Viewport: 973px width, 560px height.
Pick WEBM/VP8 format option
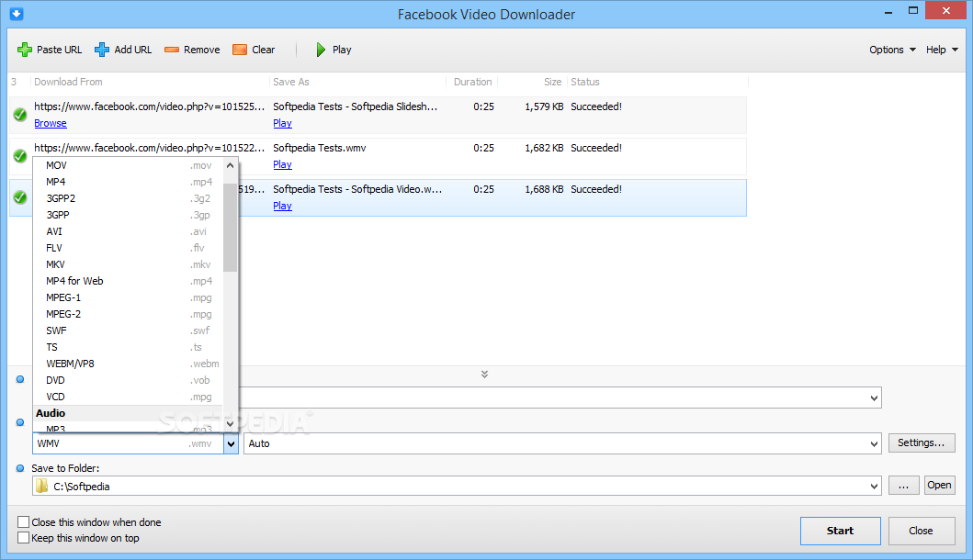tap(129, 364)
